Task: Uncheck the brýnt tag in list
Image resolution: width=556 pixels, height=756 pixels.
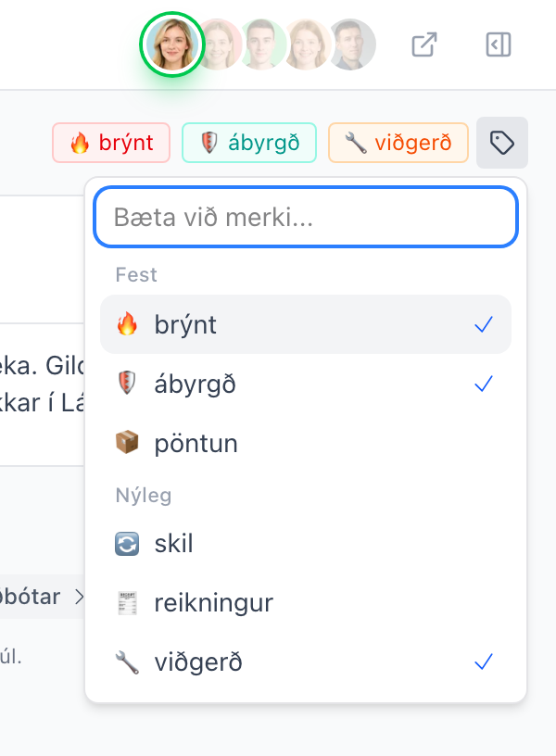Action: [x=306, y=324]
